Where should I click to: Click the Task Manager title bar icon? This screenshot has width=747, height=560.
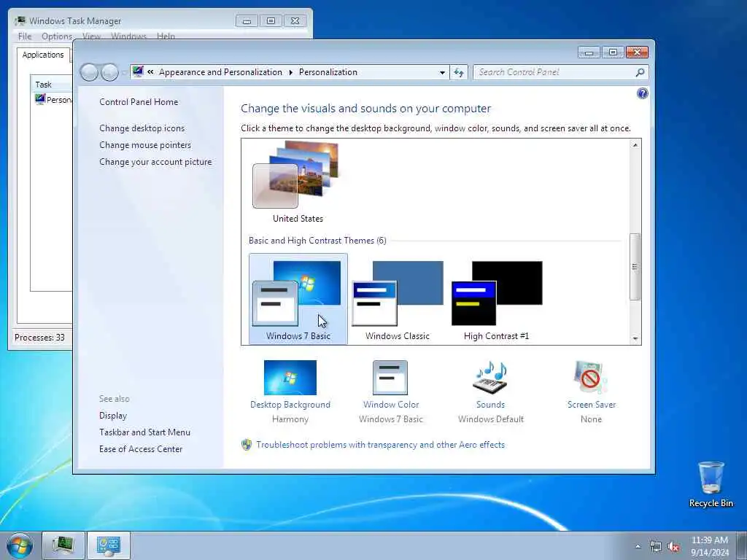point(20,21)
